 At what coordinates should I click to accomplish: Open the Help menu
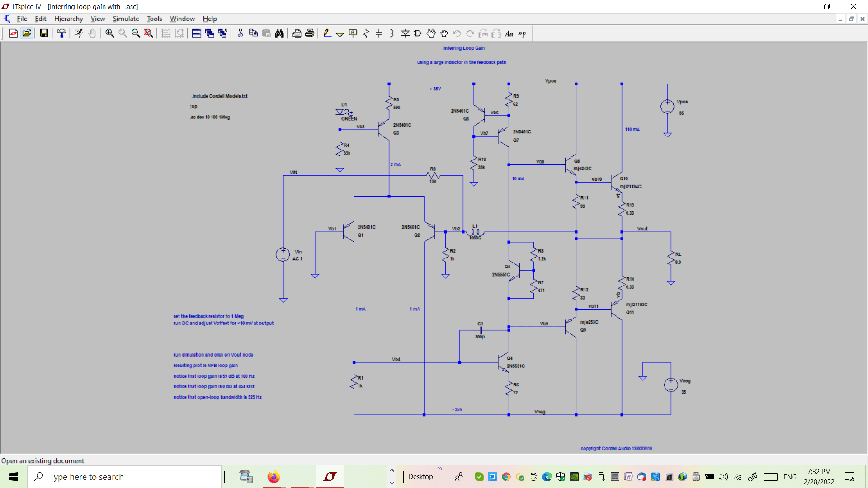[210, 19]
